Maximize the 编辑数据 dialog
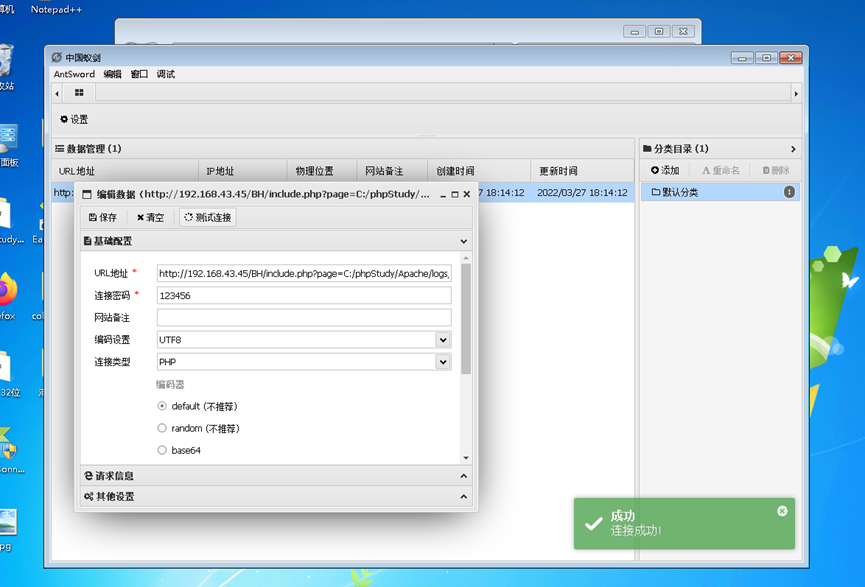 [x=455, y=195]
